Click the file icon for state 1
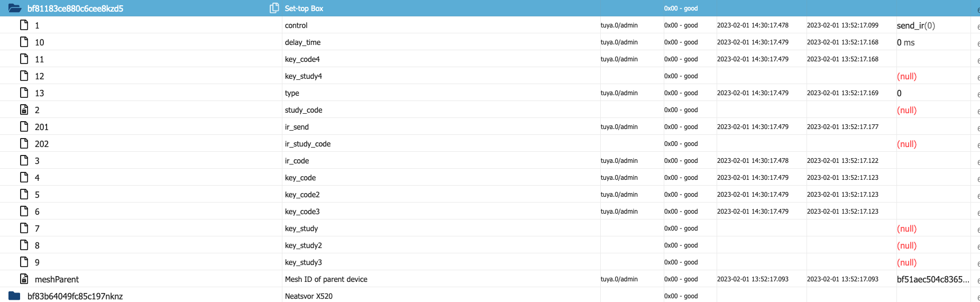This screenshot has width=980, height=302. [24, 25]
